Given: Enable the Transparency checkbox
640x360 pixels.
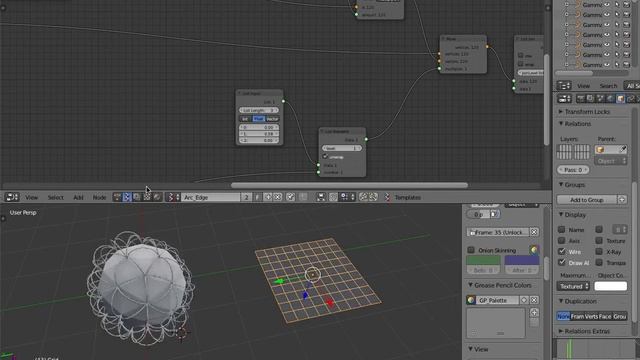Looking at the screenshot, I should pos(599,262).
